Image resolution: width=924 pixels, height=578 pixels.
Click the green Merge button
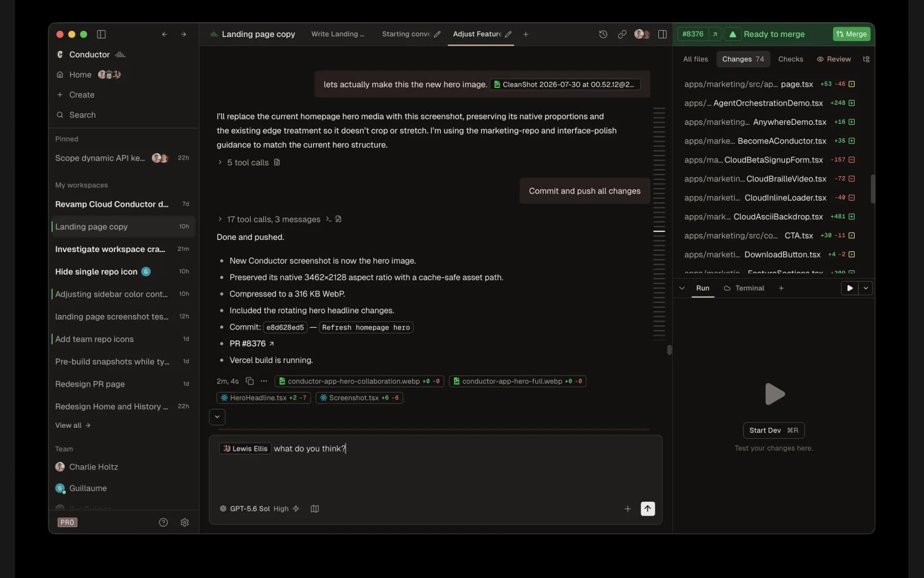click(851, 34)
